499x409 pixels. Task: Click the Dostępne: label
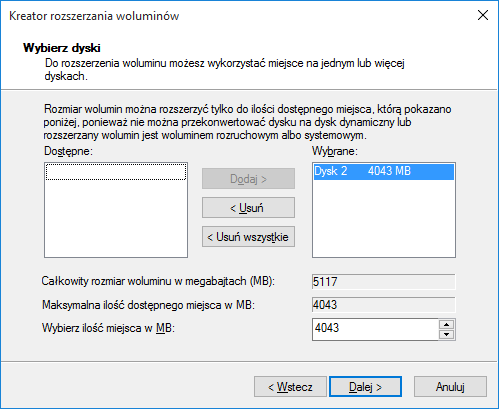(x=68, y=151)
